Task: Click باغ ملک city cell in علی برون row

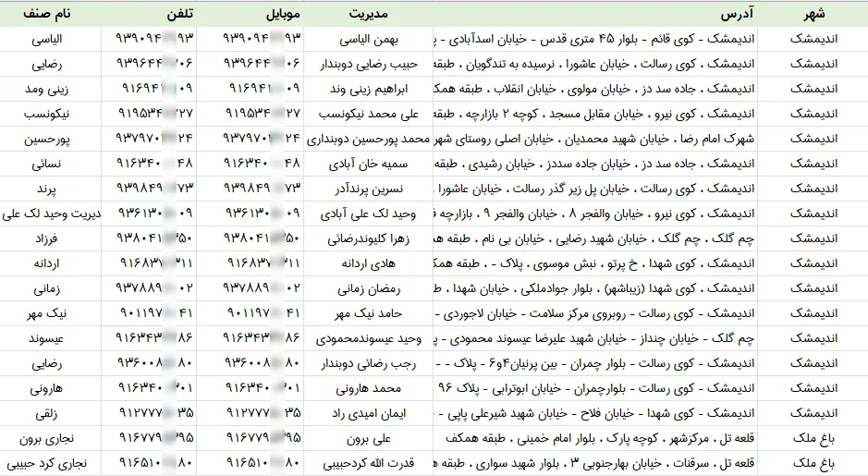Action: tap(813, 438)
